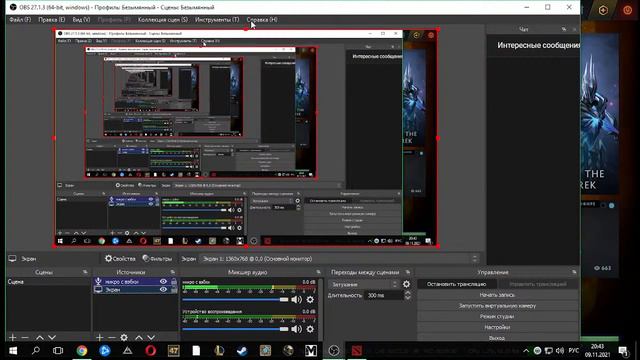Click the Chrome icon in the taskbar

point(82,351)
